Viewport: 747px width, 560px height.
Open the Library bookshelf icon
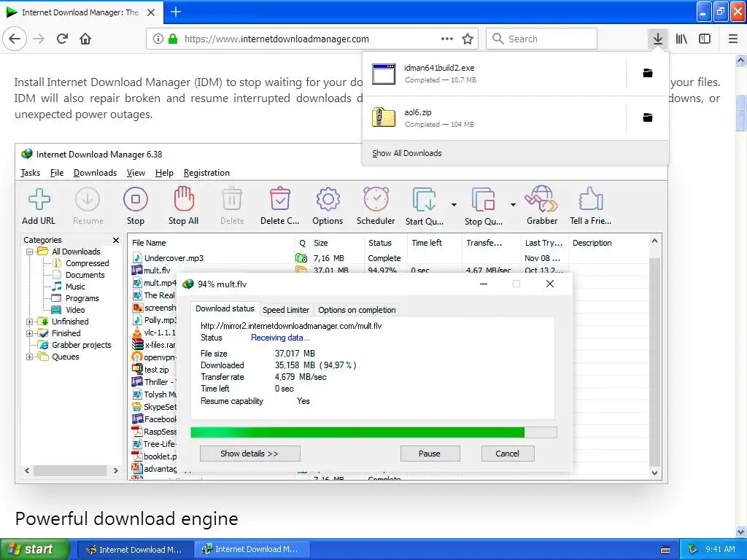point(681,39)
